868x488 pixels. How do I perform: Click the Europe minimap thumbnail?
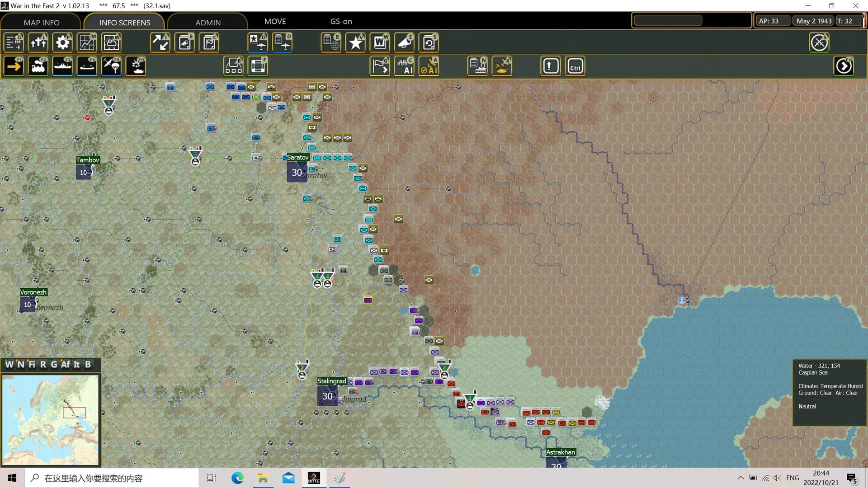pos(50,420)
